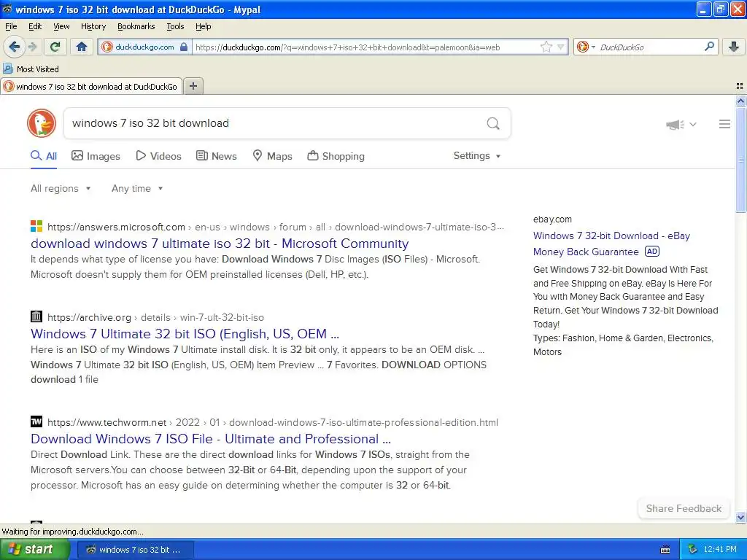The image size is (747, 560).
Task: Click the browser search box magnifier icon
Action: [x=709, y=47]
